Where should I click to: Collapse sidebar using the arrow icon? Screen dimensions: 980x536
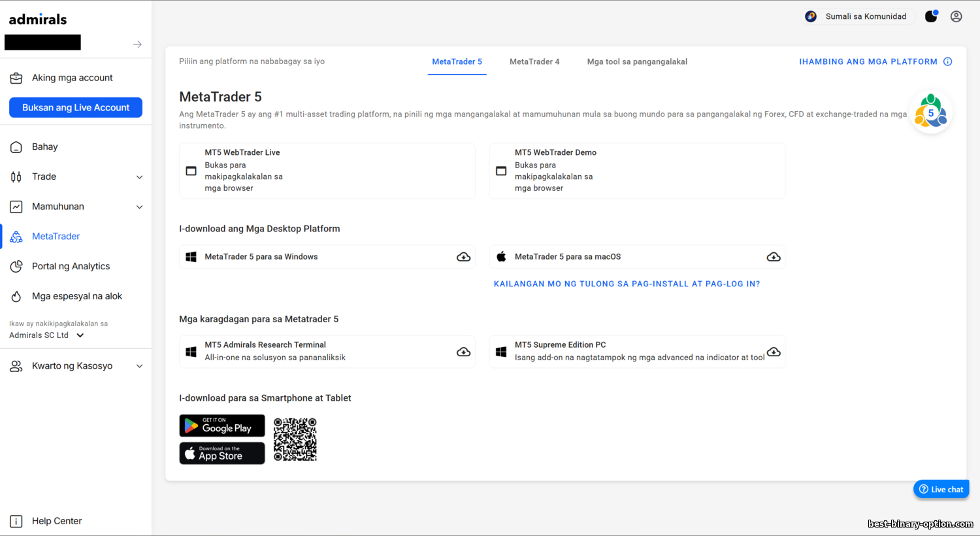(137, 44)
